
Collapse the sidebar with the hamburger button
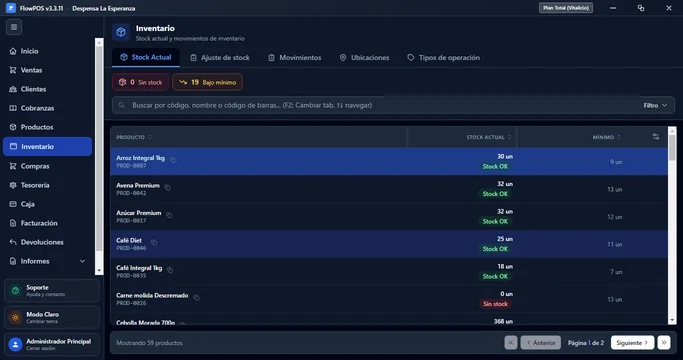pyautogui.click(x=14, y=27)
